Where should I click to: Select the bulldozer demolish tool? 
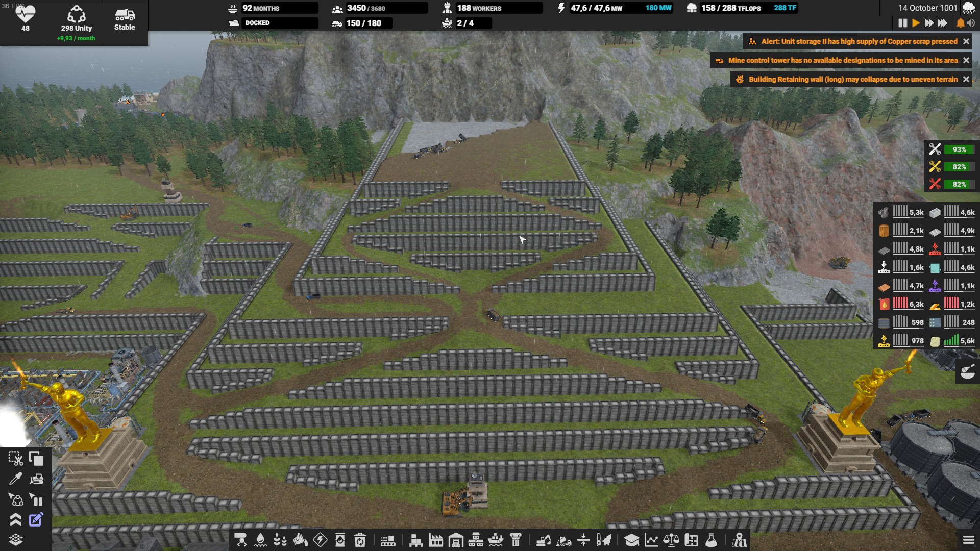pos(36,479)
